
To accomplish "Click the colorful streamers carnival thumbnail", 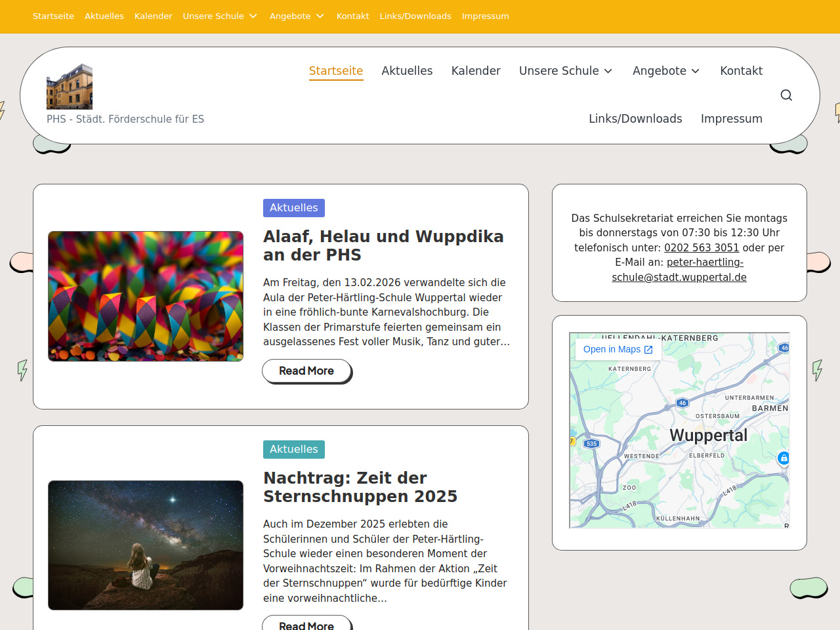I will pyautogui.click(x=146, y=296).
